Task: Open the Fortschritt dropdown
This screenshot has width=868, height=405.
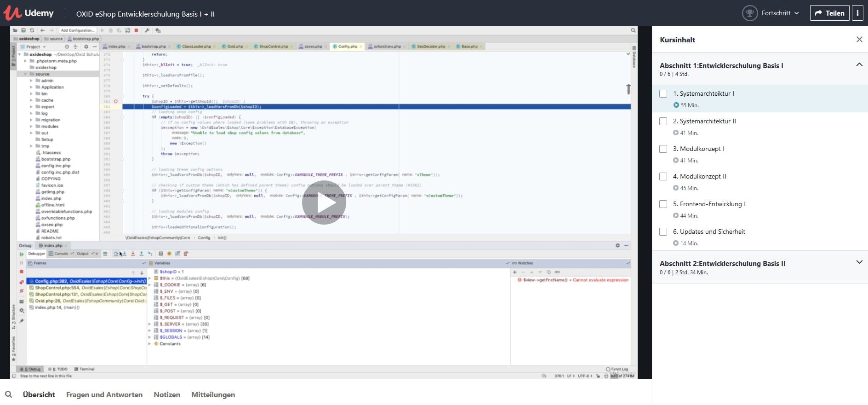Action: click(780, 13)
